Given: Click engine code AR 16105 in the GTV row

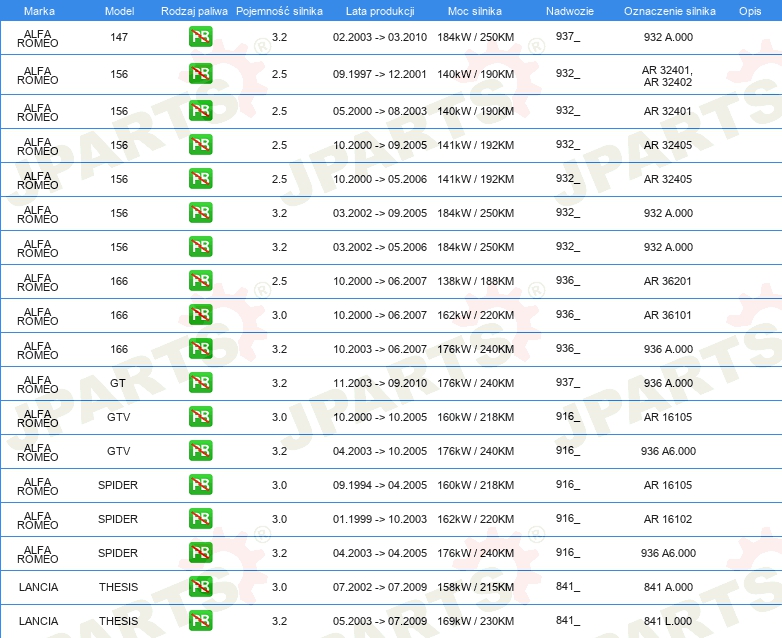Looking at the screenshot, I should tap(667, 417).
